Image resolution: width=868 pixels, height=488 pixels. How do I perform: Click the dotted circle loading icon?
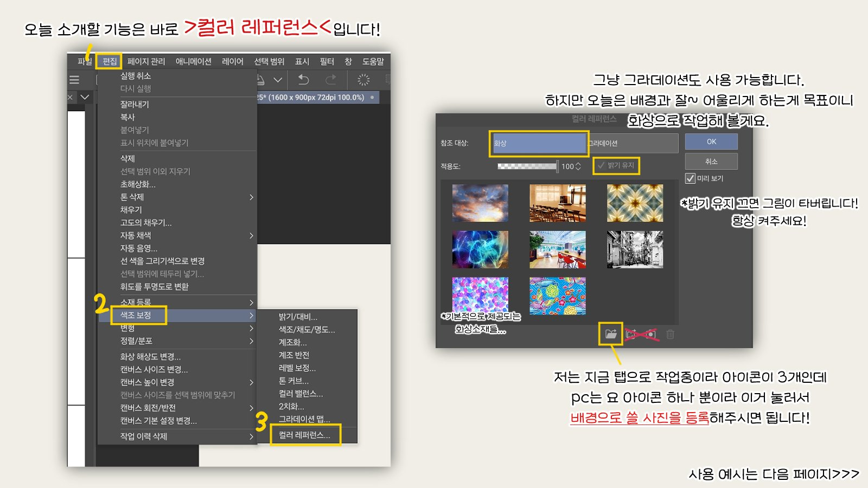(363, 80)
